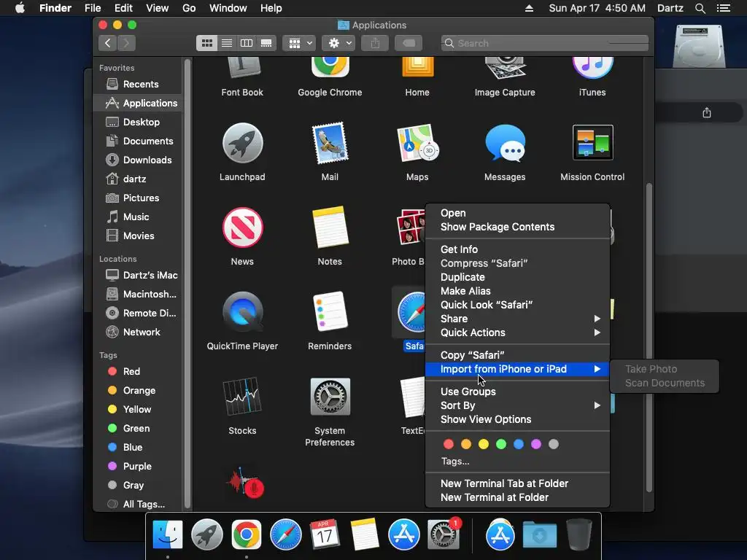Open Chrome from the Dock
The image size is (747, 560).
pos(247,534)
